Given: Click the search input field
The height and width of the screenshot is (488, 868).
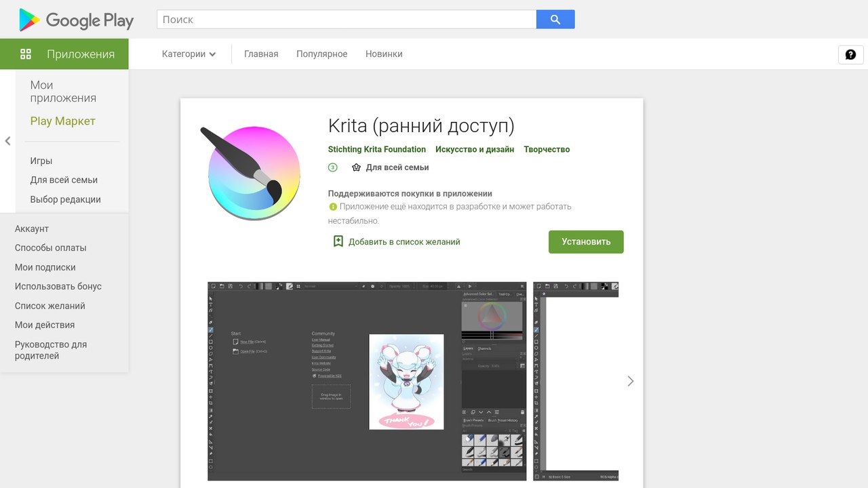Looking at the screenshot, I should point(347,20).
